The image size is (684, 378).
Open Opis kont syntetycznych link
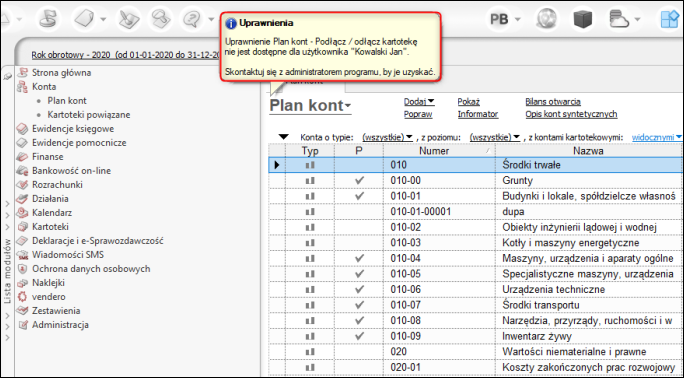pos(571,114)
